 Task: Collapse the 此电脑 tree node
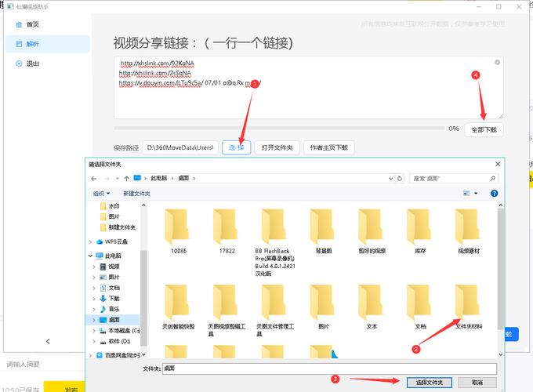[90, 256]
